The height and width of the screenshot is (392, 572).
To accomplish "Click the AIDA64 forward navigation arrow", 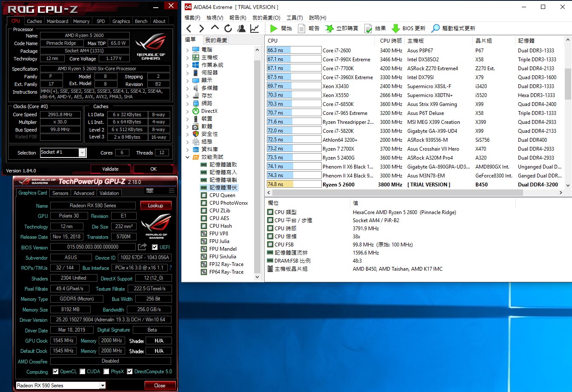I will pos(202,29).
